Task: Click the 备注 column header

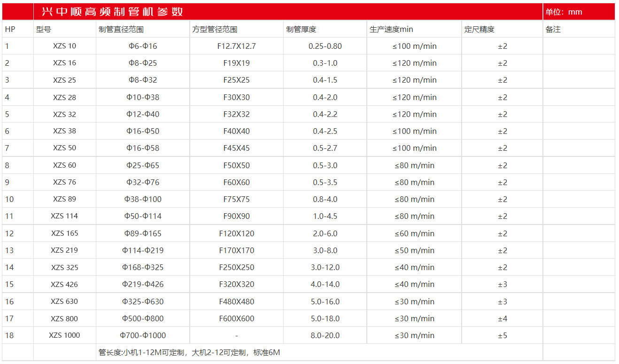Action: tap(553, 29)
